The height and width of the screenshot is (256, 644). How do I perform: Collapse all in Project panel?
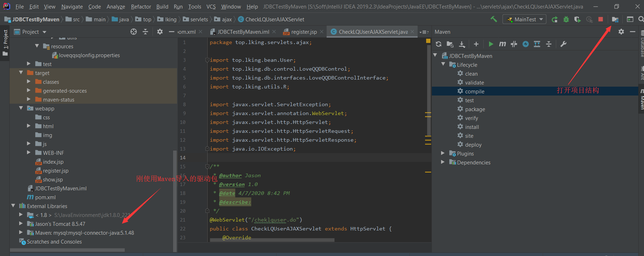[145, 32]
